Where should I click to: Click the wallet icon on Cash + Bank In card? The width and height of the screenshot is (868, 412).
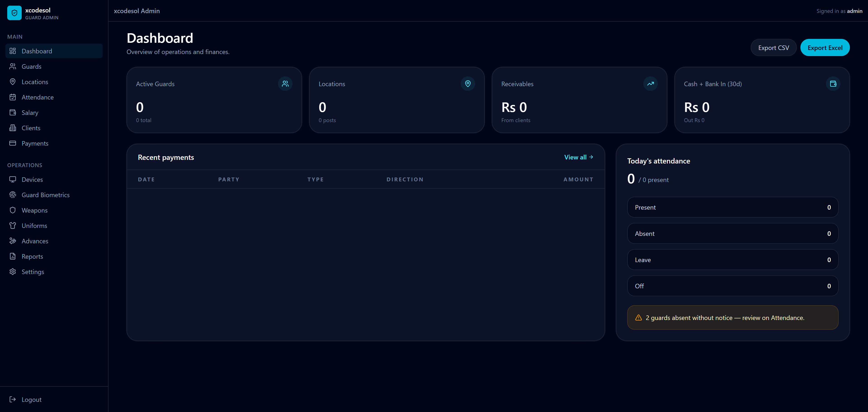click(833, 84)
